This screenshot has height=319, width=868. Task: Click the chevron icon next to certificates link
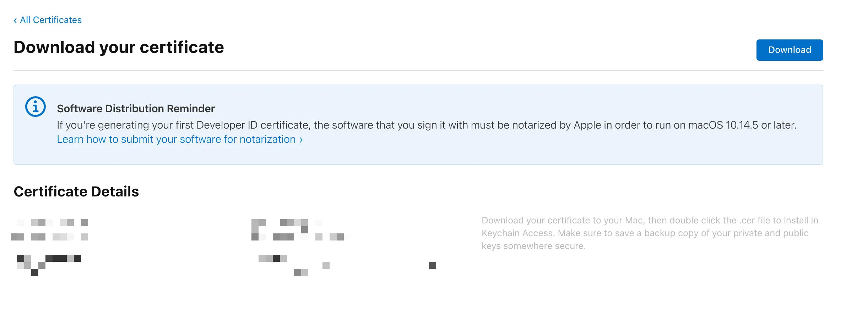coord(15,20)
